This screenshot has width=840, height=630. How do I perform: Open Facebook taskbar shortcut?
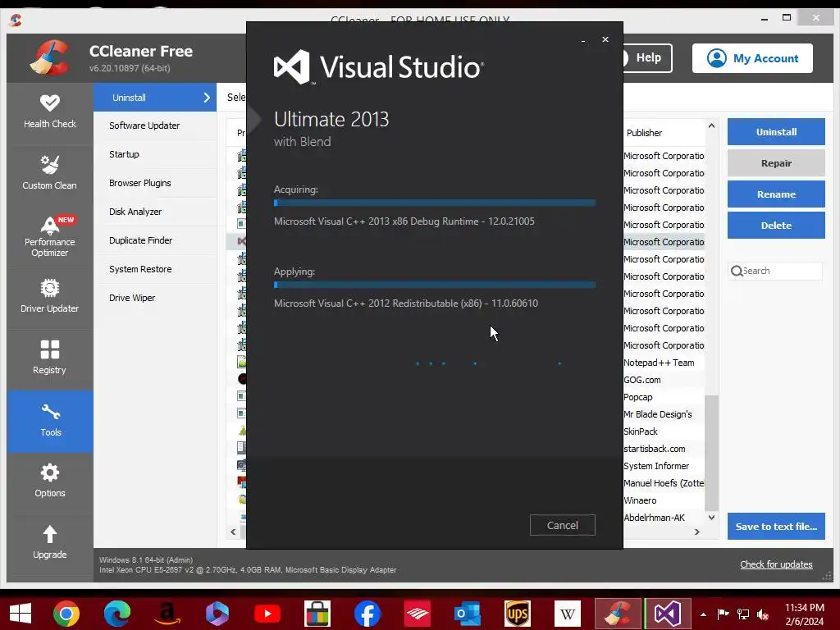pos(367,614)
